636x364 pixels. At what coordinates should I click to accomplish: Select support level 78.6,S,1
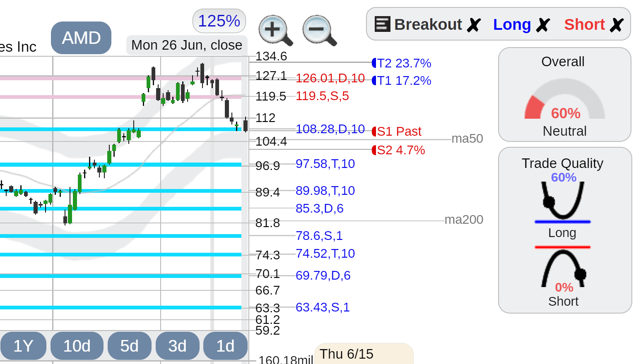(319, 236)
